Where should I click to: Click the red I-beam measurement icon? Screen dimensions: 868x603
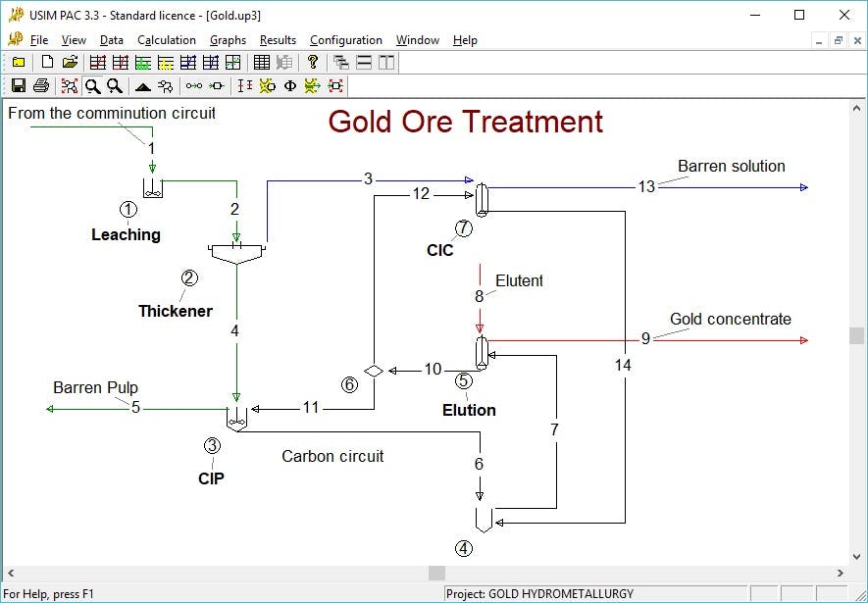point(244,85)
